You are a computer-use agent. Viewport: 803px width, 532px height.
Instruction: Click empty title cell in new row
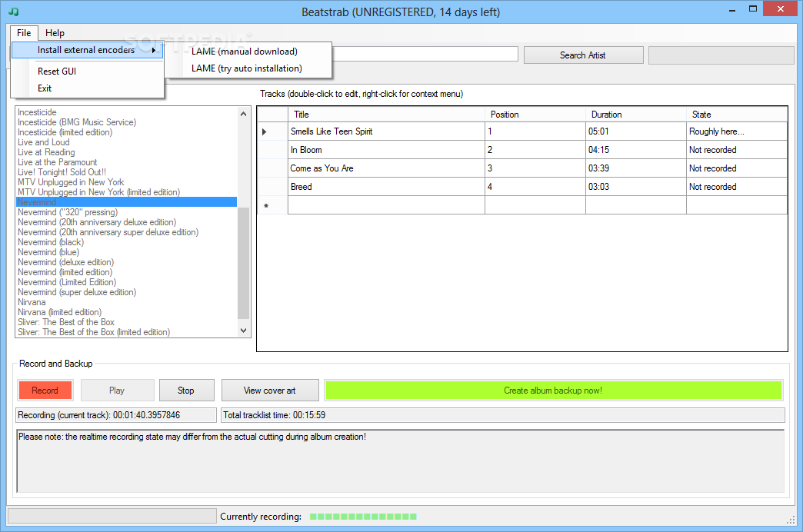(386, 205)
